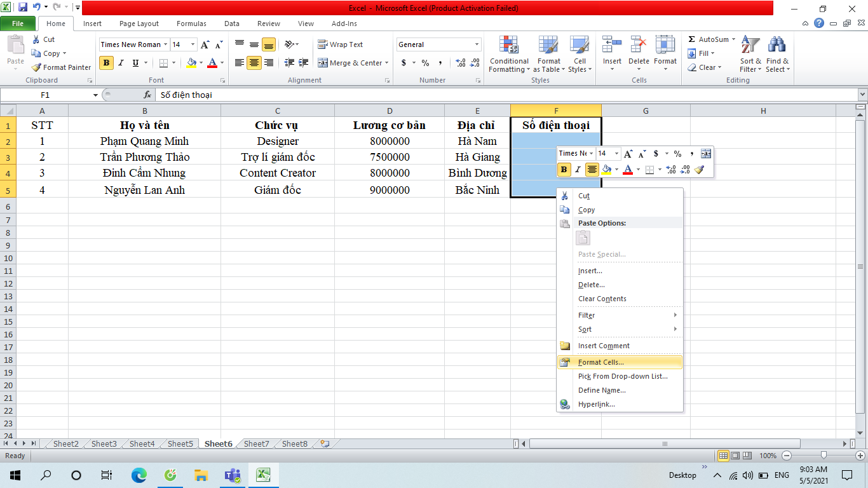The height and width of the screenshot is (488, 868).
Task: Click the Name Box showing F1
Action: (x=46, y=95)
